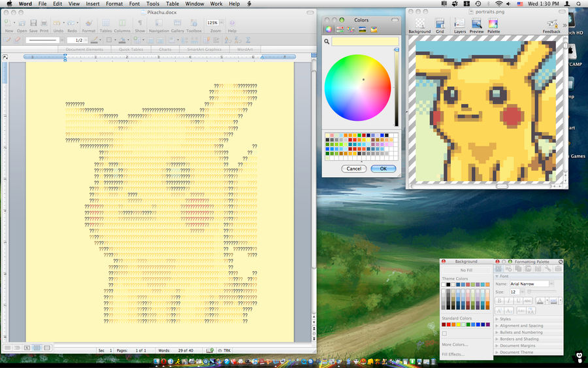Click Fill Effects... in Background panel

click(x=453, y=354)
